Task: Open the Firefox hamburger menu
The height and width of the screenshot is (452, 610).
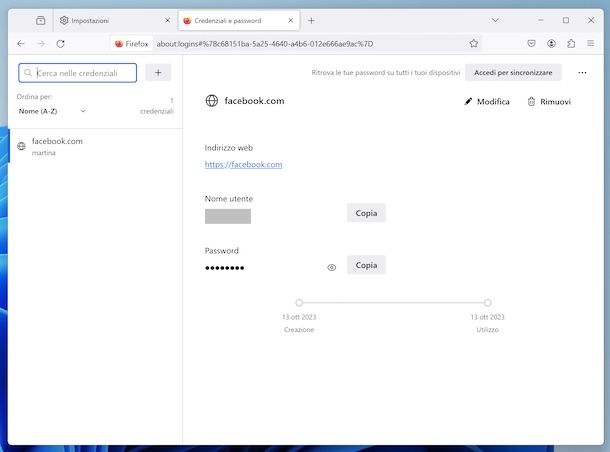Action: pyautogui.click(x=591, y=44)
